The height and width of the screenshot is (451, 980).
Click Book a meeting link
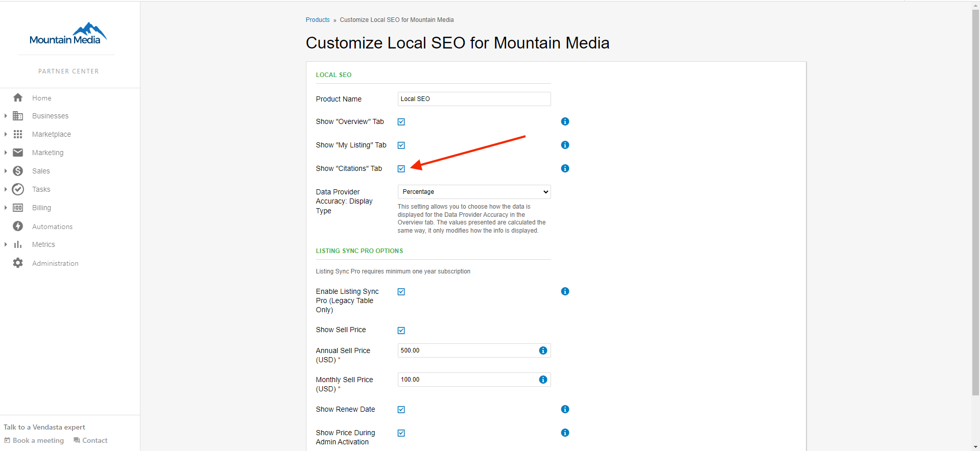[34, 440]
